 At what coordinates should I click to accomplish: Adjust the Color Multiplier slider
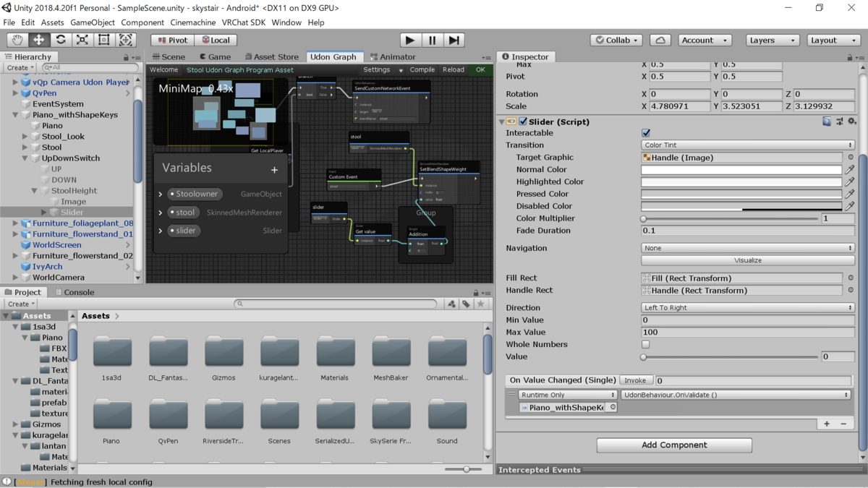pos(729,218)
